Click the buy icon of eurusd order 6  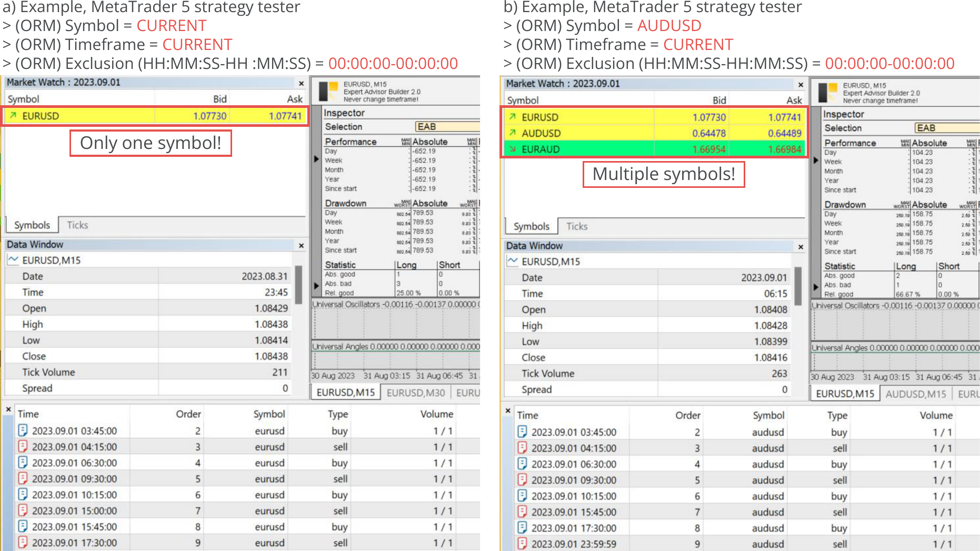click(23, 494)
